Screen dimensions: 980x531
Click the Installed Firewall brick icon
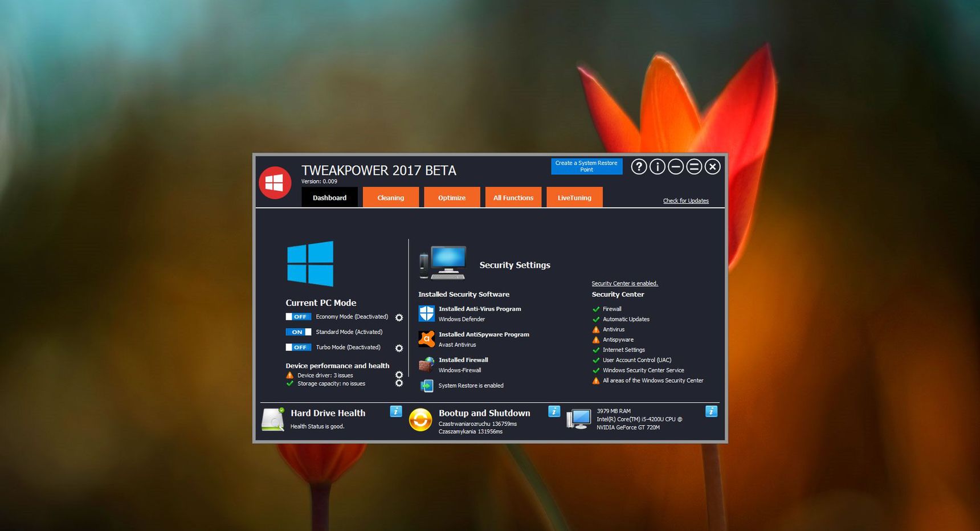tap(427, 365)
